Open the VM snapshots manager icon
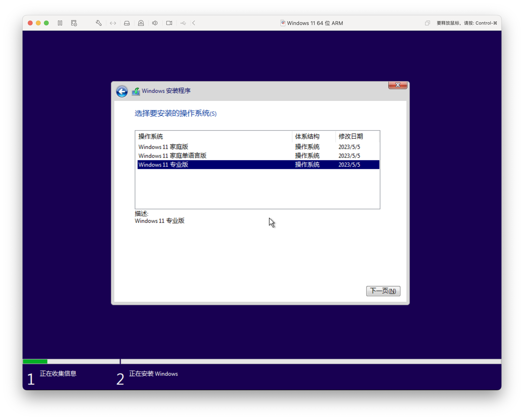 (74, 23)
